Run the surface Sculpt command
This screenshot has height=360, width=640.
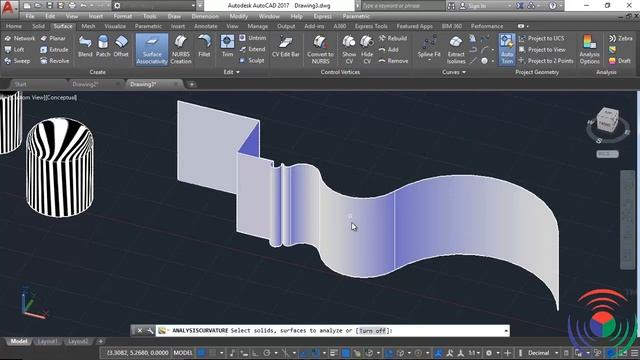tap(252, 60)
